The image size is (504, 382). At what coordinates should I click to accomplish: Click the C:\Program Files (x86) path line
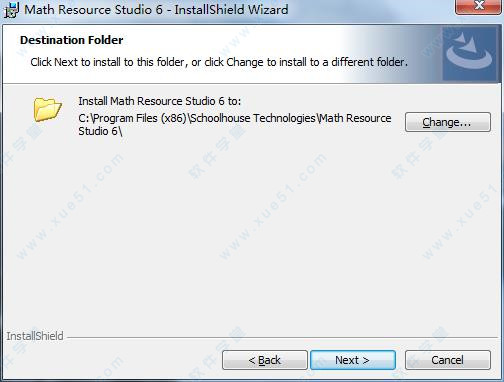[235, 118]
